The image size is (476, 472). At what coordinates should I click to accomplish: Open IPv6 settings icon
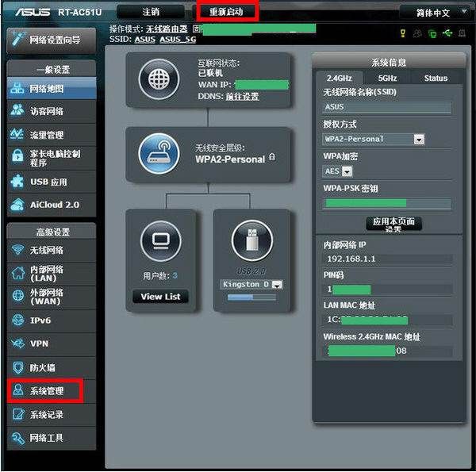[x=18, y=320]
